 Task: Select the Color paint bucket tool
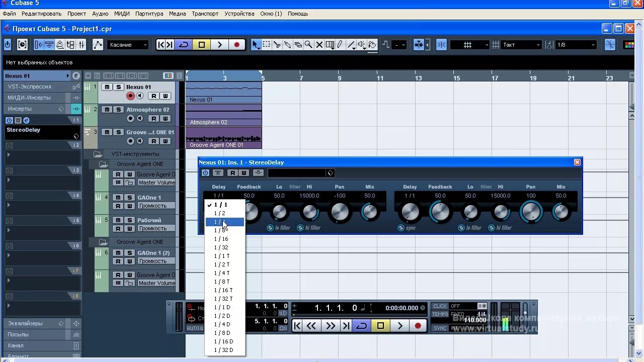(x=372, y=45)
